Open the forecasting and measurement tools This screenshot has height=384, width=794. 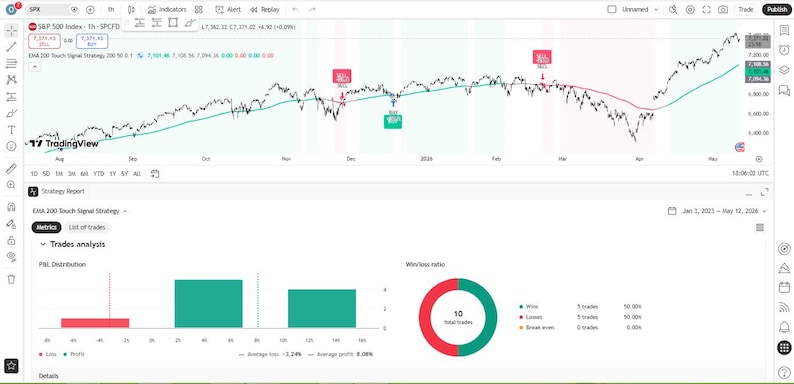pyautogui.click(x=11, y=97)
